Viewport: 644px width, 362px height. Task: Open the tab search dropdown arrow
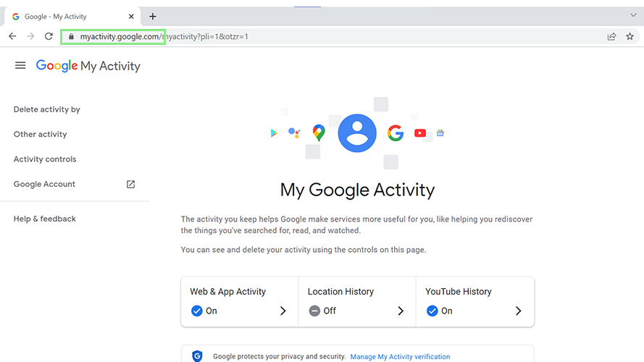click(x=633, y=15)
